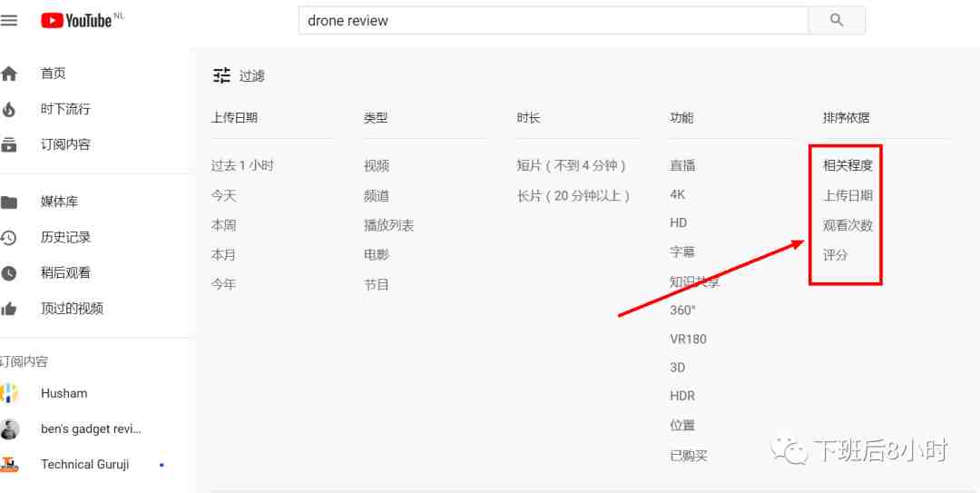This screenshot has width=980, height=493.
Task: Open 媒体库 library
Action: [x=59, y=202]
